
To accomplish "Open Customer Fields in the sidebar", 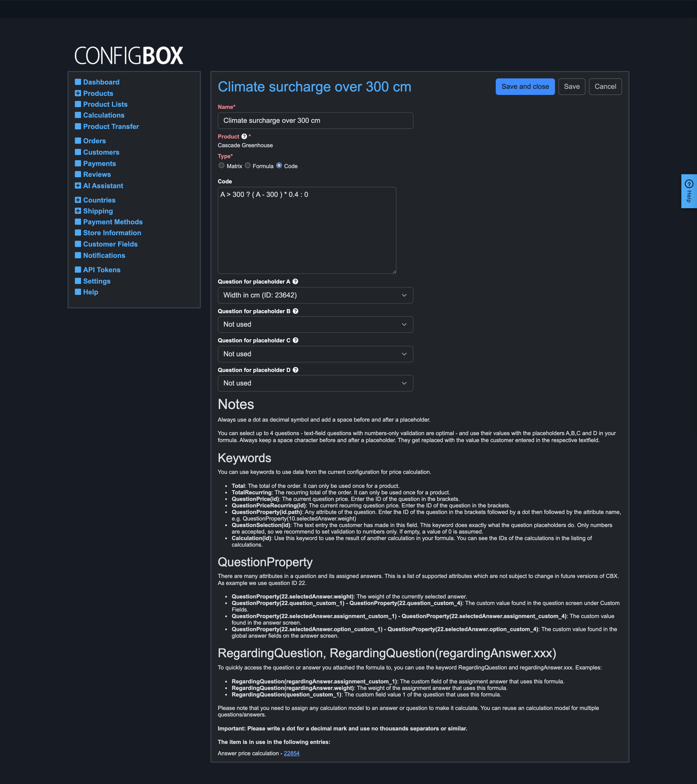I will (x=110, y=244).
